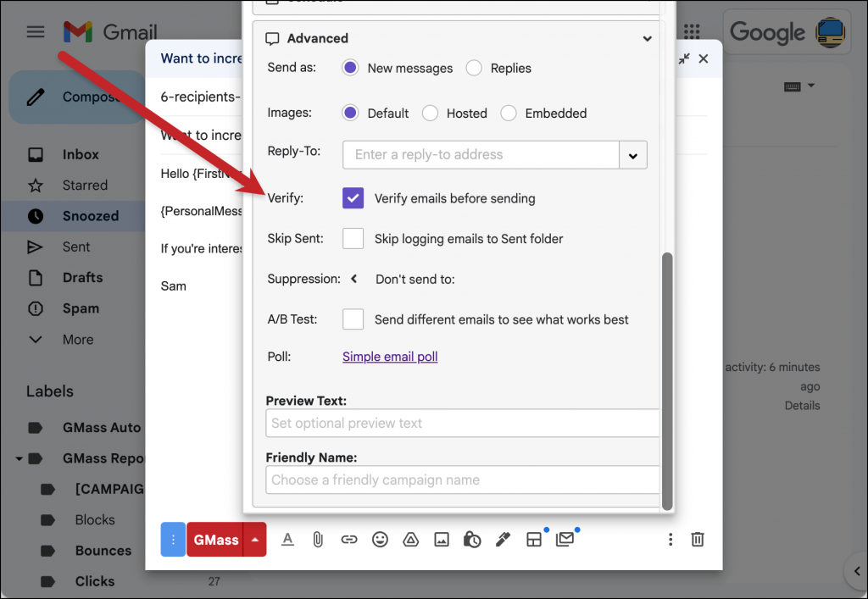The height and width of the screenshot is (599, 868).
Task: Insert a signature with the pen icon
Action: click(503, 539)
